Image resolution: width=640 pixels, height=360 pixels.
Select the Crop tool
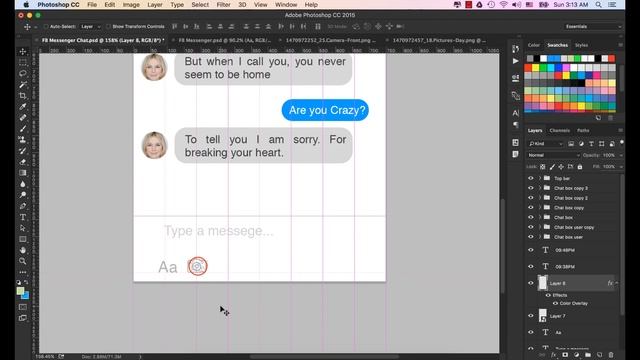(x=23, y=96)
